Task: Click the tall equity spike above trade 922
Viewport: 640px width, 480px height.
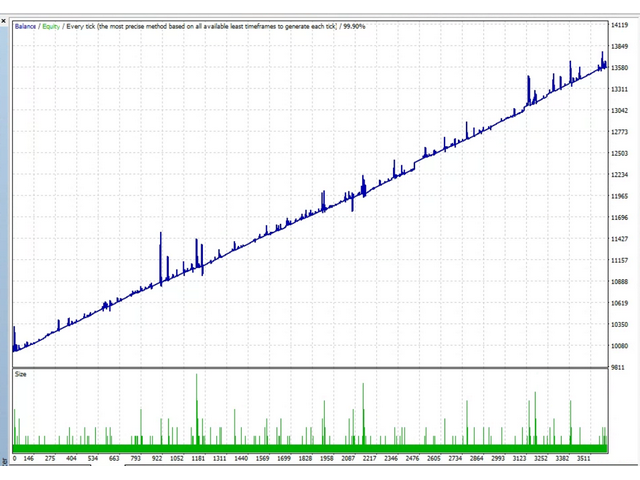Action: pos(160,237)
